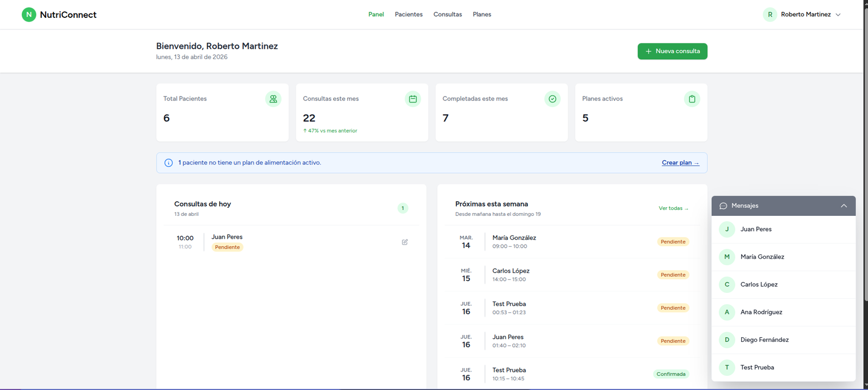Open the Pacientes section

[x=409, y=15]
